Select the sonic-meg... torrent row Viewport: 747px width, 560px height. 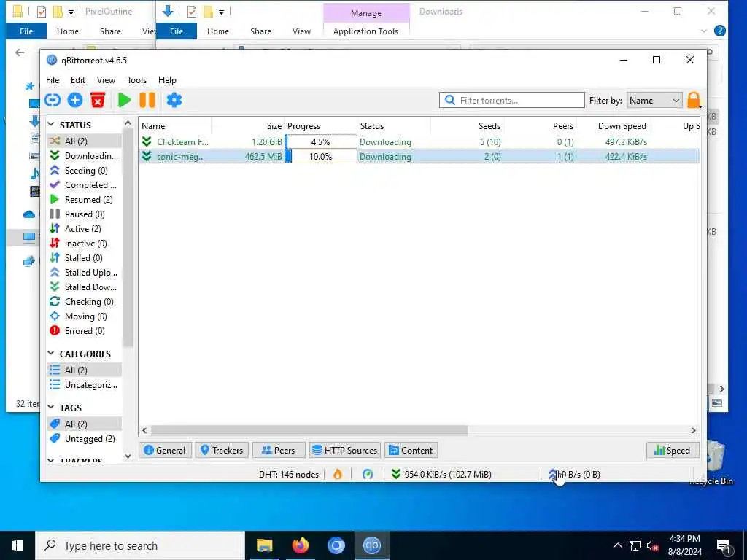[x=419, y=157]
